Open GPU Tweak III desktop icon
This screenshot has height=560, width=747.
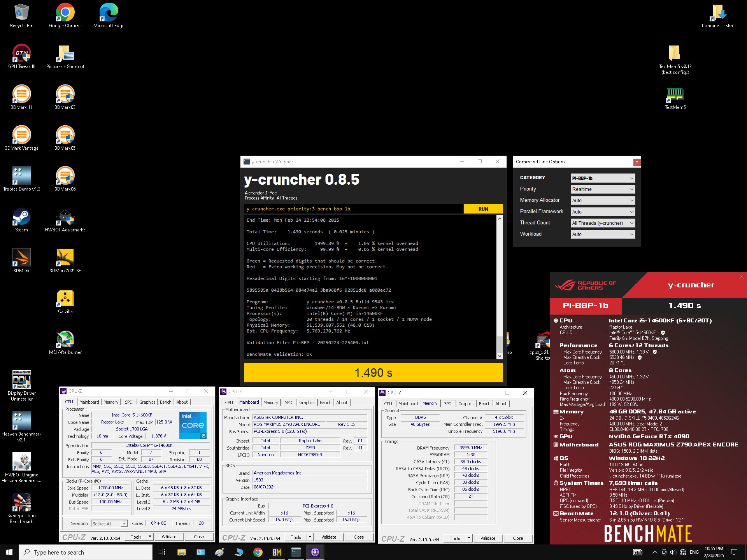[x=22, y=57]
